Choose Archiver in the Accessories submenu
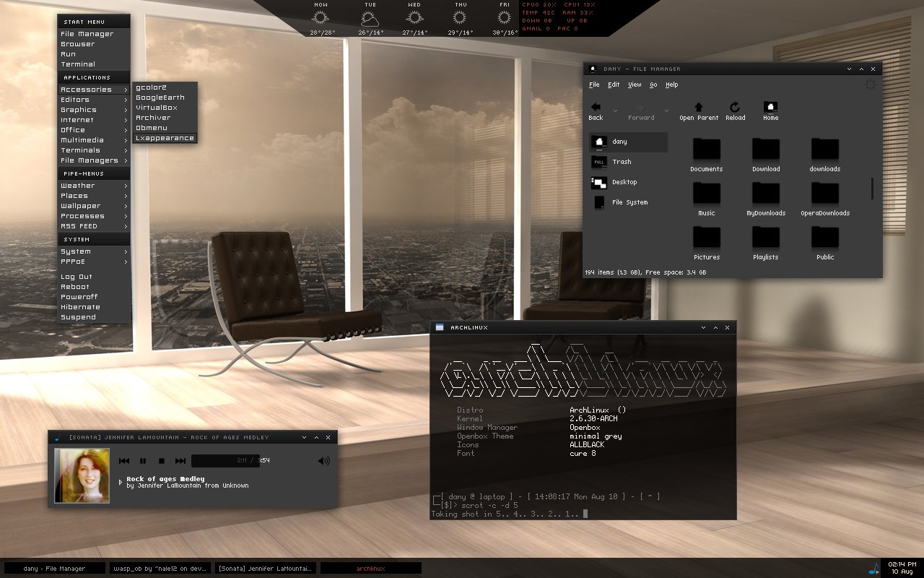This screenshot has width=924, height=578. [165, 118]
